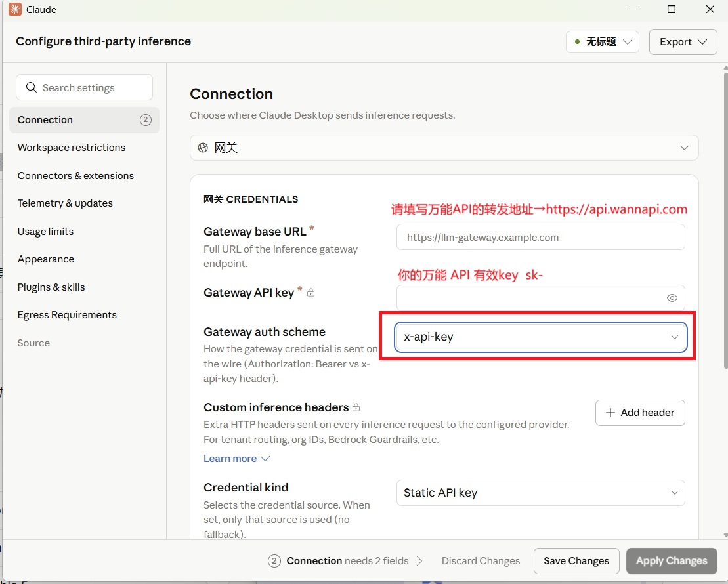Click the 'Custom inference headers' label

pos(276,407)
